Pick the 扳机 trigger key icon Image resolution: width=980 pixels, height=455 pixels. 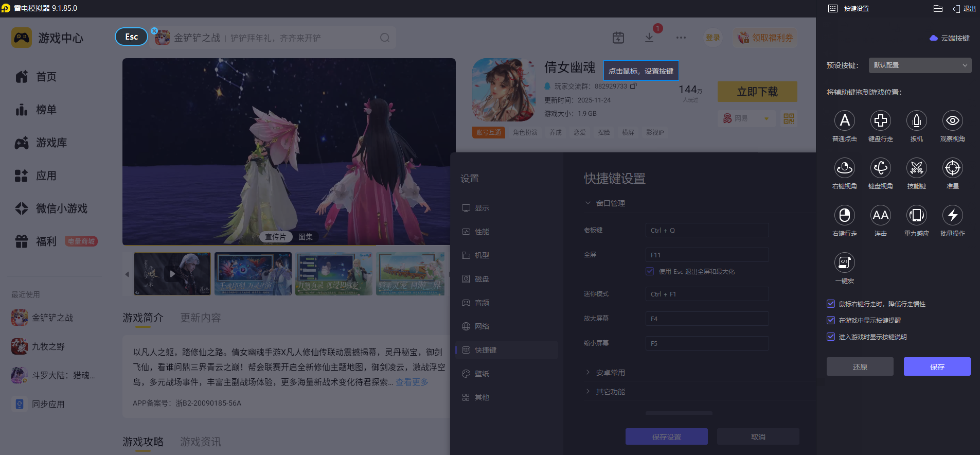point(916,120)
